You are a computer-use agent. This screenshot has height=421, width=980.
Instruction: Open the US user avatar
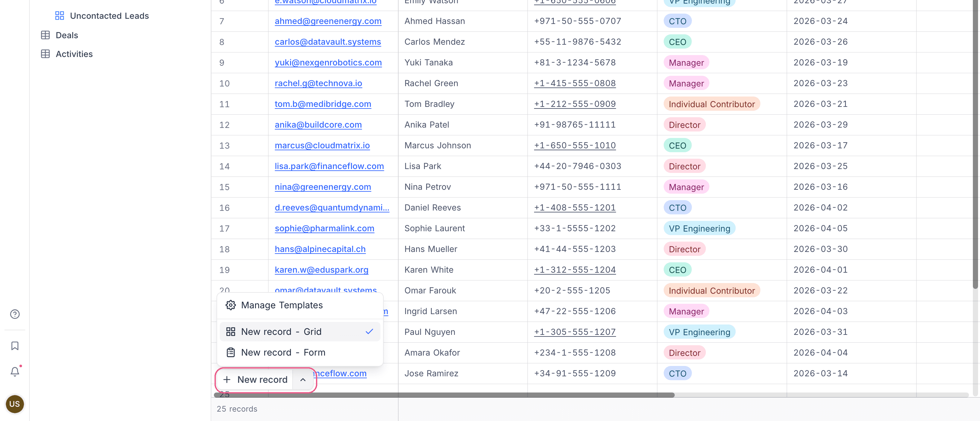(15, 404)
